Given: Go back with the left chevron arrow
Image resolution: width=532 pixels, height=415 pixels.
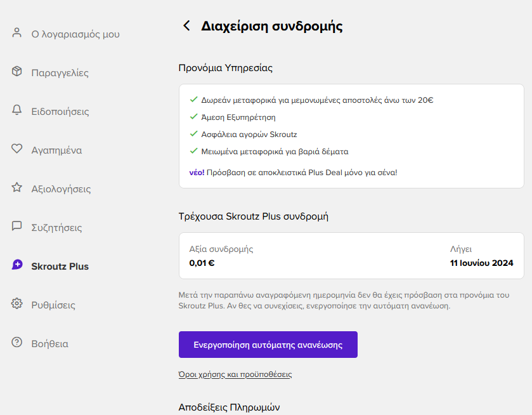Looking at the screenshot, I should point(186,25).
